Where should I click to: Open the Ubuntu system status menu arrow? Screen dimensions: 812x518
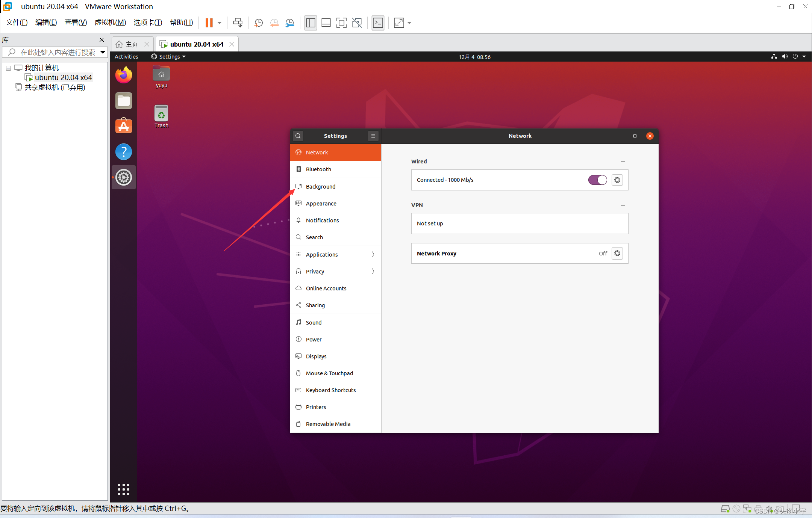tap(804, 57)
